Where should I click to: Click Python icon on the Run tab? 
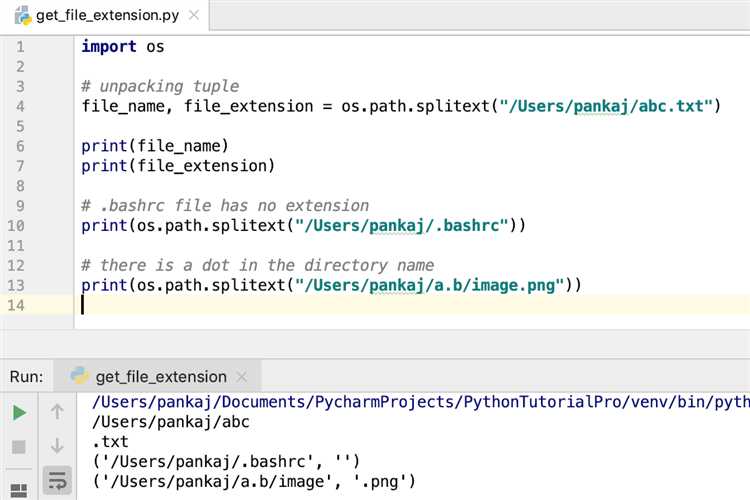[x=80, y=377]
